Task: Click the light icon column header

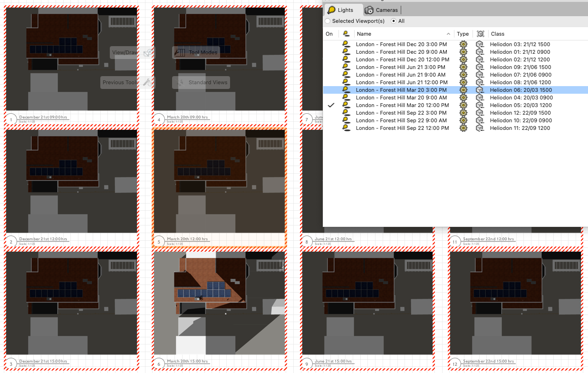Action: (346, 34)
